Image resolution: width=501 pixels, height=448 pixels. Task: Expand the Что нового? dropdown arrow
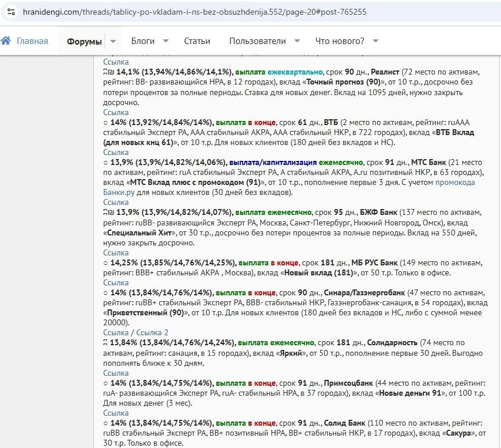tap(376, 41)
